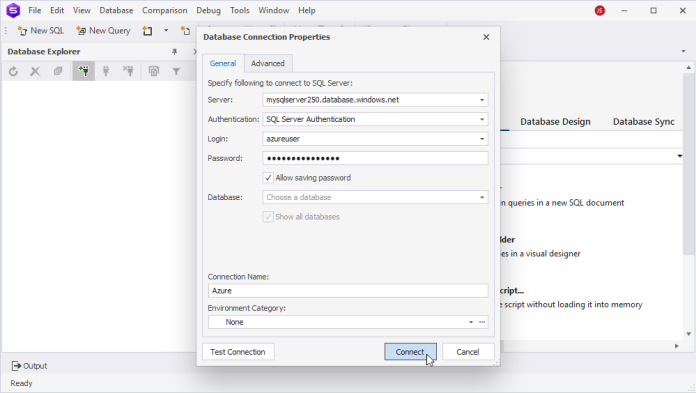The height and width of the screenshot is (393, 696).
Task: Click the filter funnel icon in Database Explorer
Action: tap(176, 71)
